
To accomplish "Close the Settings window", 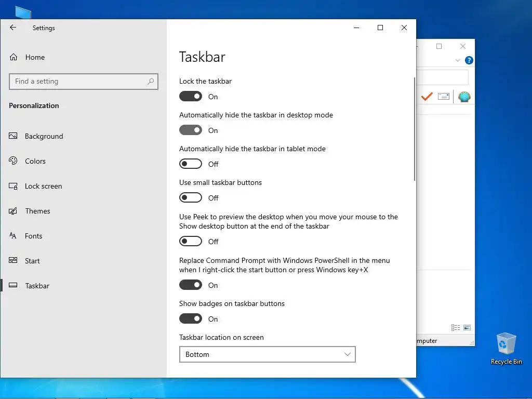I will pos(404,28).
